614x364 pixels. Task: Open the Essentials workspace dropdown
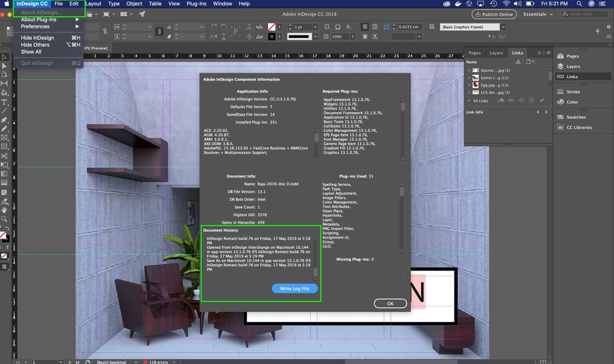tap(538, 14)
